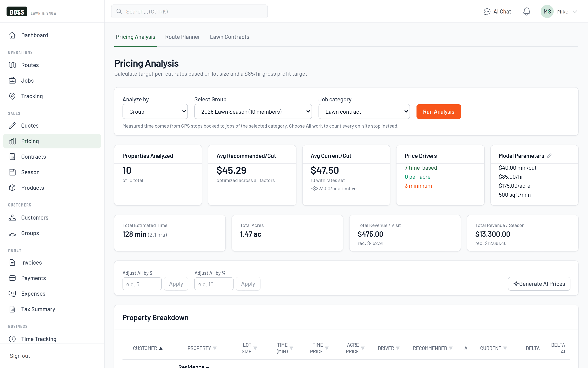The height and width of the screenshot is (368, 588).
Task: Focus the Adjust All by % input
Action: coord(214,284)
